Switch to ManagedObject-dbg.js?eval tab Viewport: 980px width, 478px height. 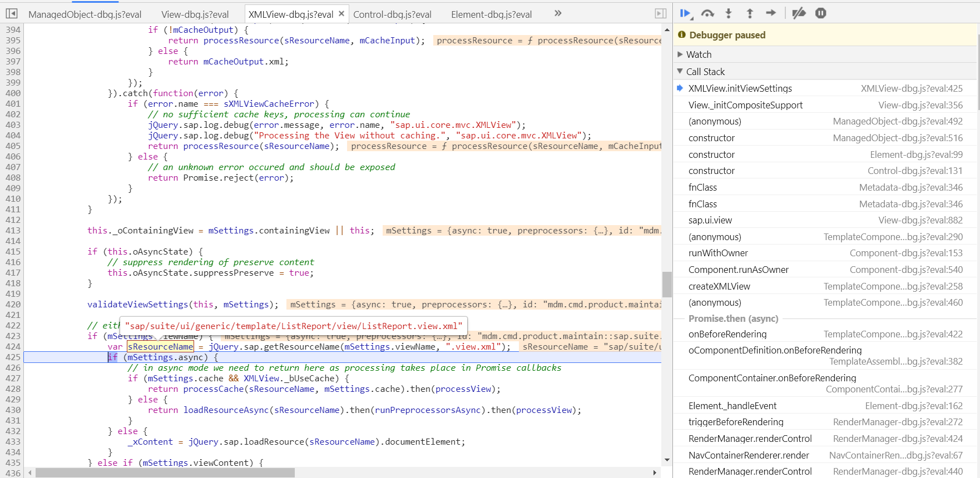point(85,14)
